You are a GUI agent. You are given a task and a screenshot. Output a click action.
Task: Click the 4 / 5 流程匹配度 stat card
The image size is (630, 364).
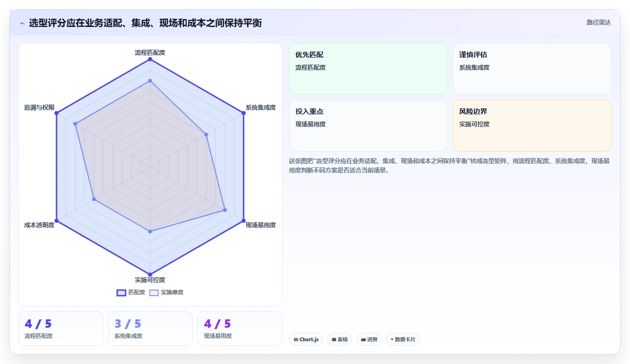coord(60,328)
